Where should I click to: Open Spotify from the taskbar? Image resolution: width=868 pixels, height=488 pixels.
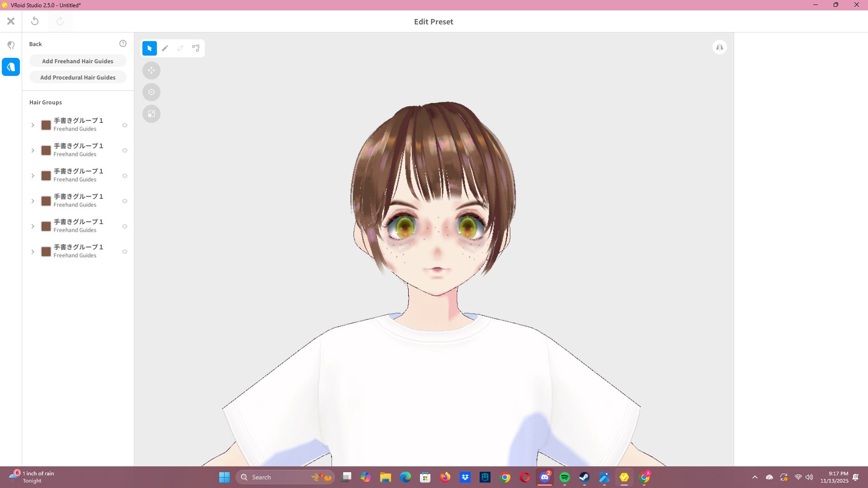565,477
